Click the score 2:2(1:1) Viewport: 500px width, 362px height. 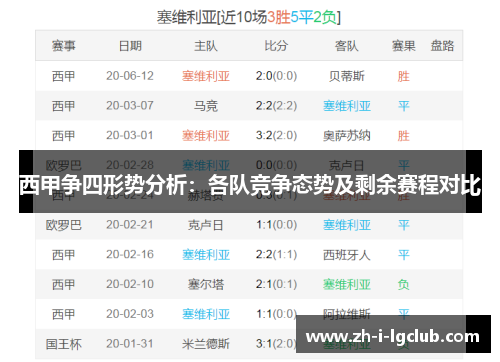coord(276,254)
